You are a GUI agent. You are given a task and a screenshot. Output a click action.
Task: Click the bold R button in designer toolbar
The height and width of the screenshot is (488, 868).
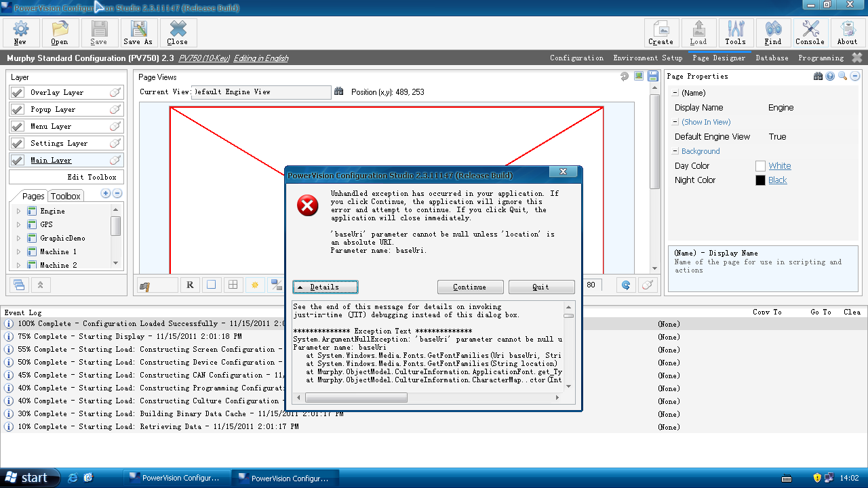point(190,285)
